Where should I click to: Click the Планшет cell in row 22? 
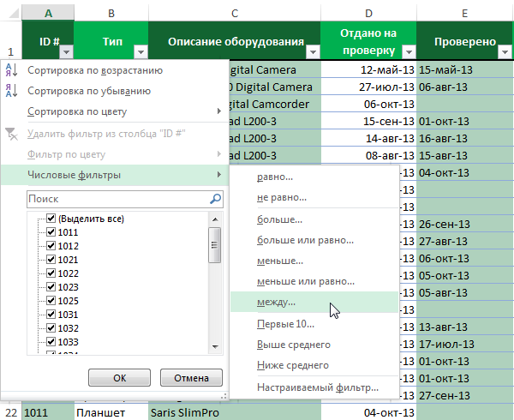(x=111, y=412)
